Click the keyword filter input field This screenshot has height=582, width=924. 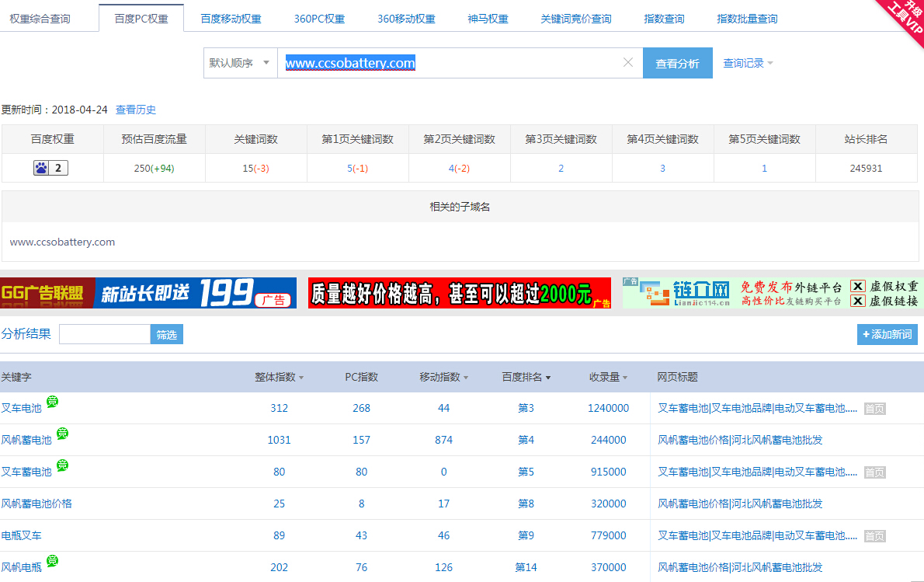(105, 334)
